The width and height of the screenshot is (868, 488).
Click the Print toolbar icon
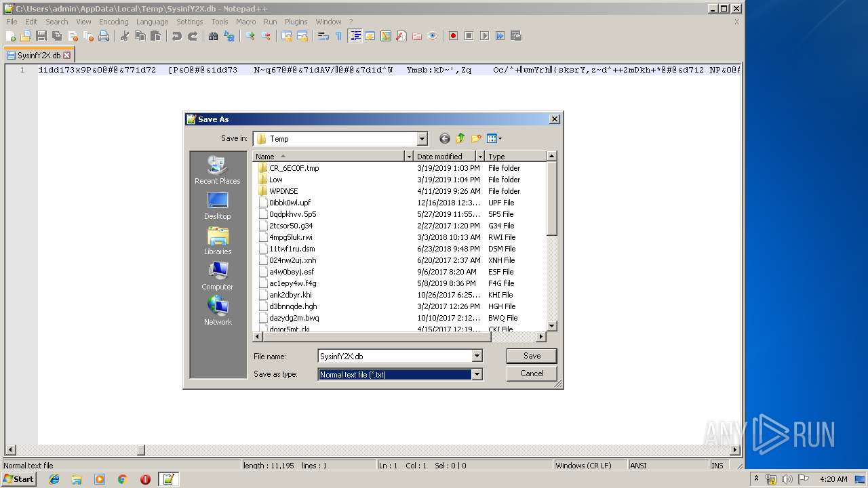coord(104,36)
